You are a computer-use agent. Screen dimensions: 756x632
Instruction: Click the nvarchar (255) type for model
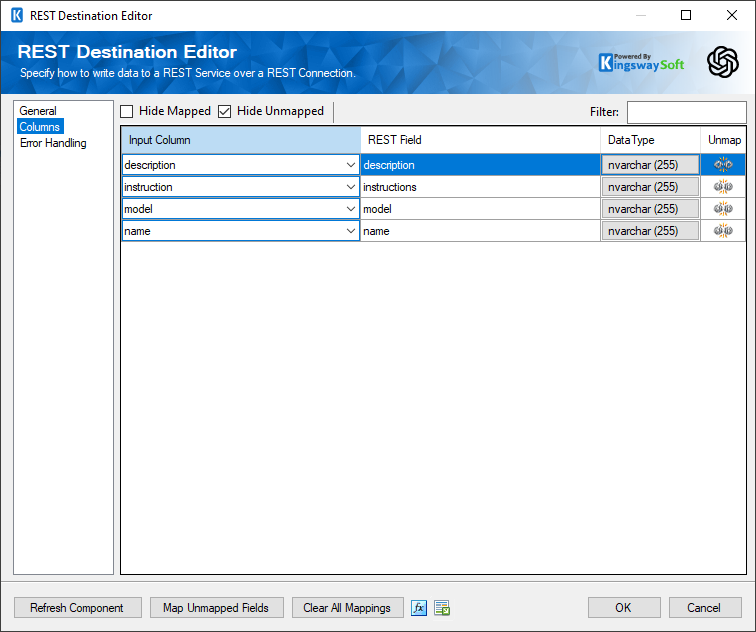pos(650,209)
